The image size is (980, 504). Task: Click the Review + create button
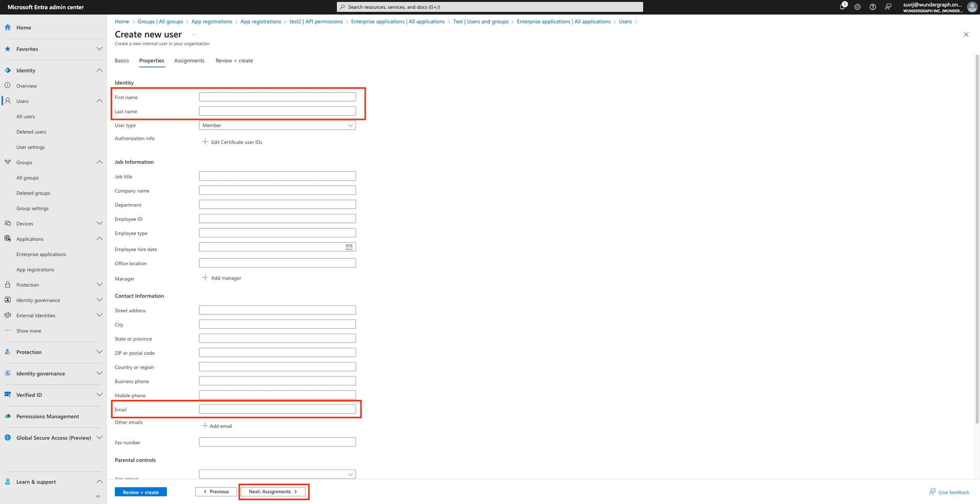140,492
